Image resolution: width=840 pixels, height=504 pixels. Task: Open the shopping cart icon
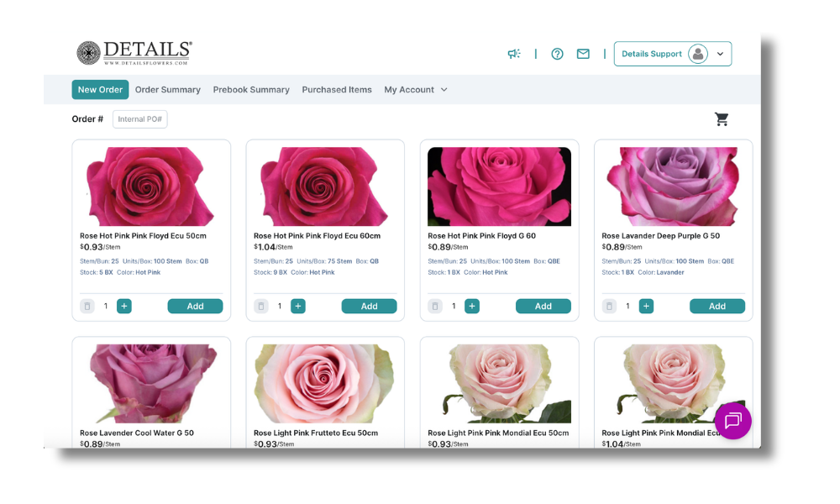click(x=722, y=119)
